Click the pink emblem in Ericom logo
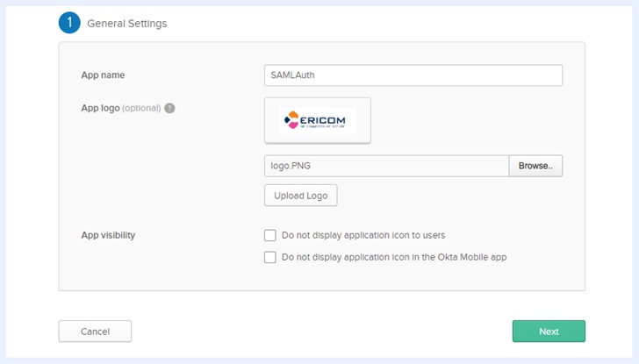The image size is (639, 364). point(290,121)
